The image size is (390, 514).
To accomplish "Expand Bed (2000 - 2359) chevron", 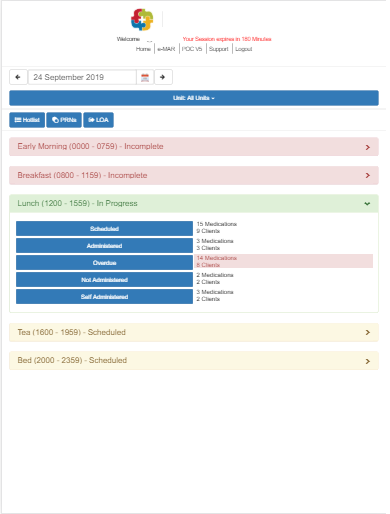I will (x=368, y=361).
